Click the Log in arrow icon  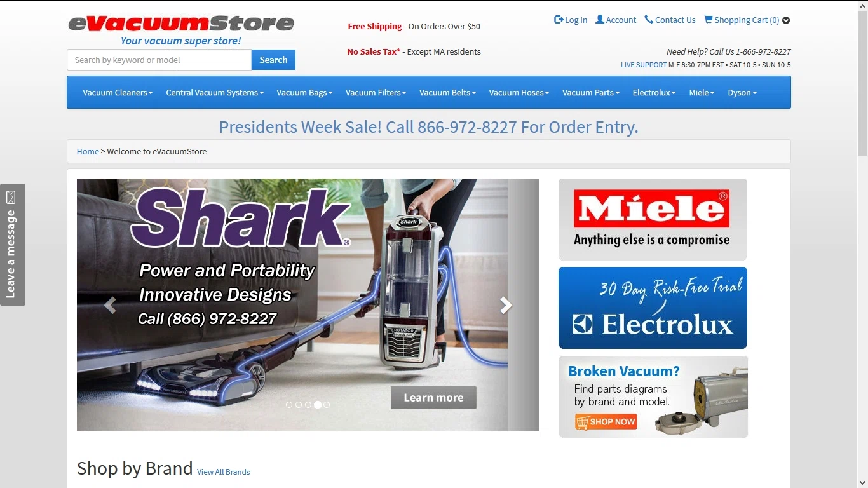pyautogui.click(x=559, y=20)
